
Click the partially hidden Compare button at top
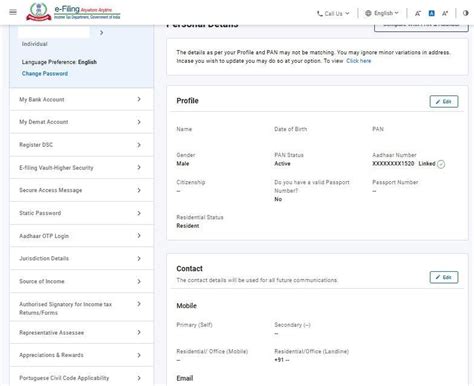pos(421,28)
